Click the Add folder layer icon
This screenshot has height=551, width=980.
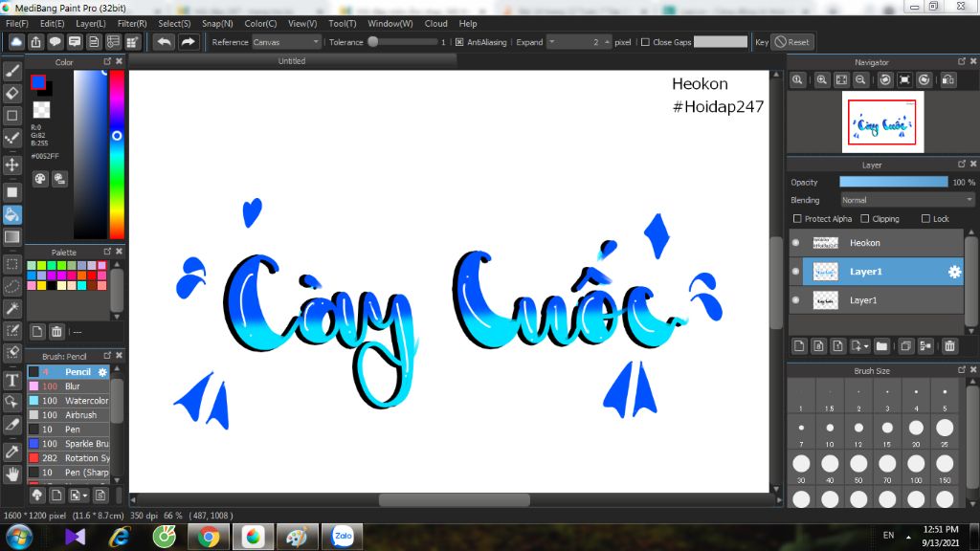(881, 346)
